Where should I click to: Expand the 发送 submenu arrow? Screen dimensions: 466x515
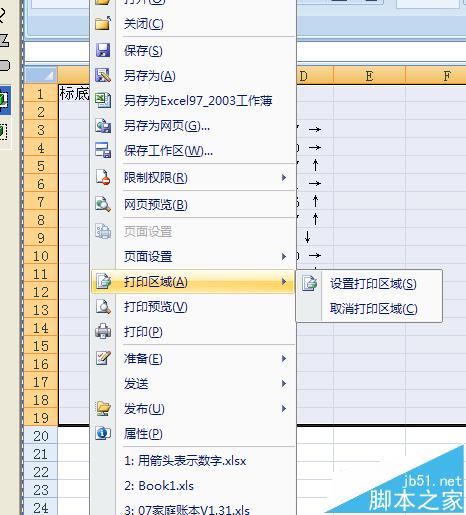284,384
